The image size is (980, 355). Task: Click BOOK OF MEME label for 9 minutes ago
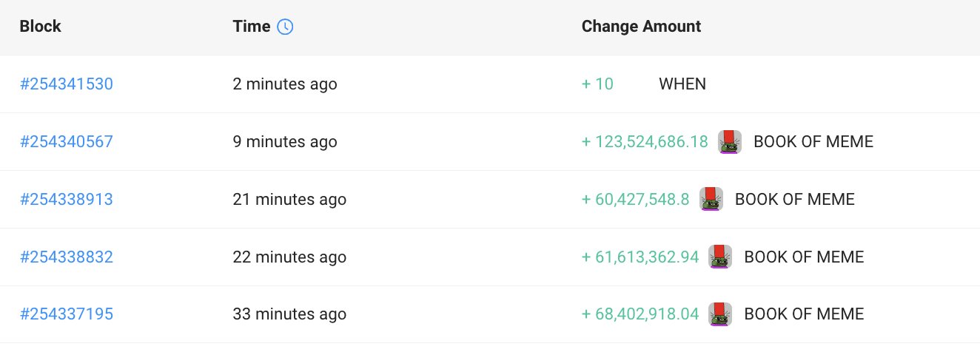pos(813,142)
